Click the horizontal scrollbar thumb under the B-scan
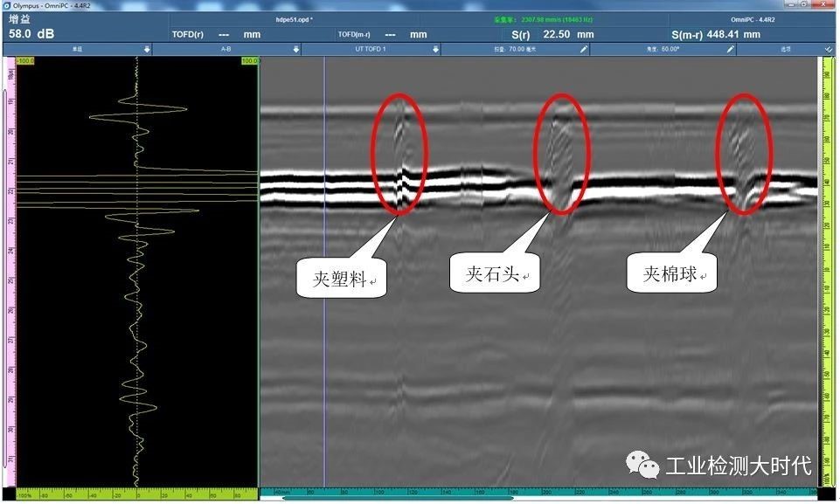The height and width of the screenshot is (504, 840). [x=398, y=498]
